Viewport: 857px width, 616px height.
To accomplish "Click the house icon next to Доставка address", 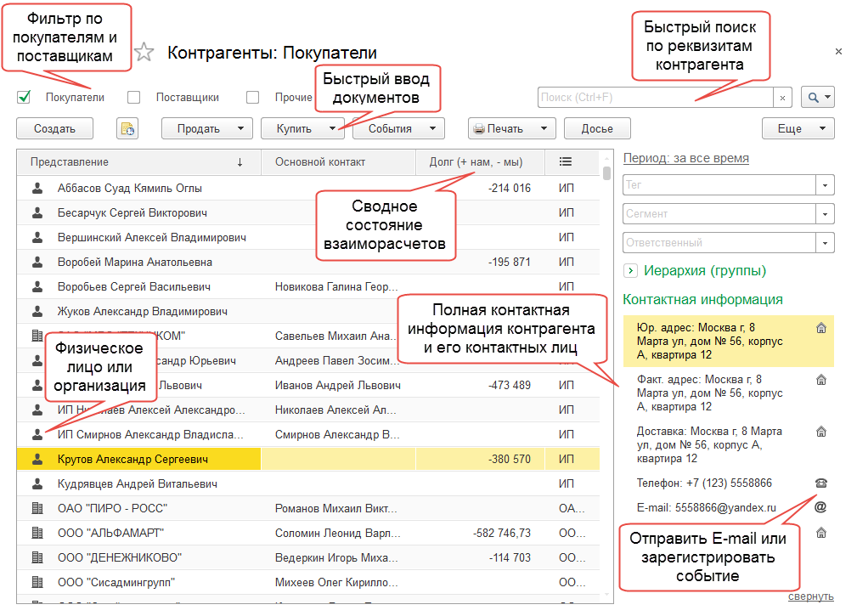I will [820, 432].
